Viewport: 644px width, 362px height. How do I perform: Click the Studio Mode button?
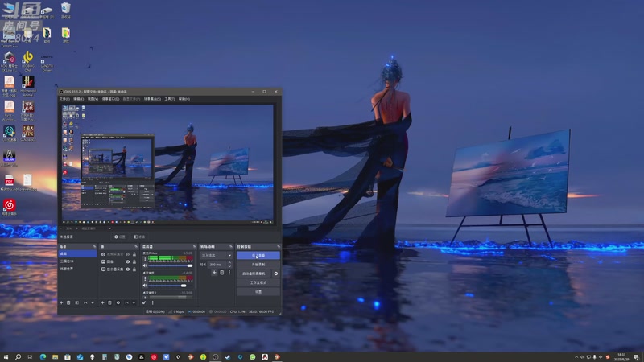[x=258, y=282]
